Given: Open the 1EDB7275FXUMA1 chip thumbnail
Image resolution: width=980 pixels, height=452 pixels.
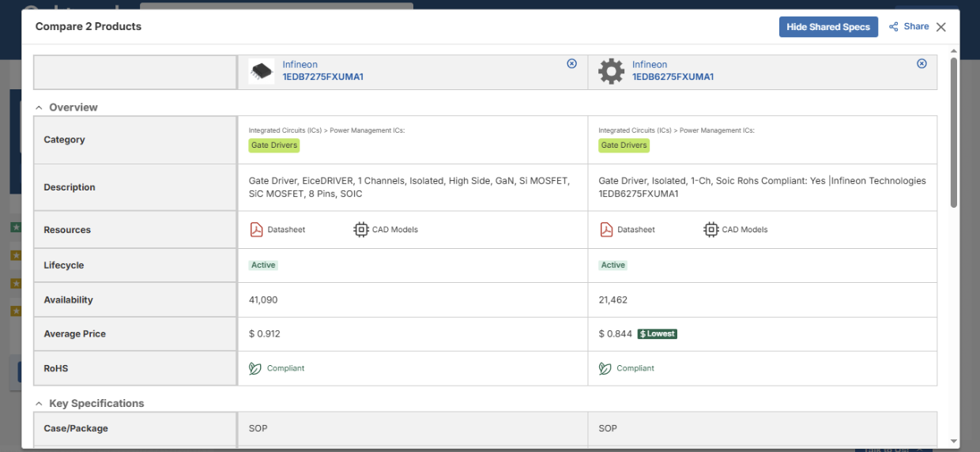Looking at the screenshot, I should (x=262, y=71).
